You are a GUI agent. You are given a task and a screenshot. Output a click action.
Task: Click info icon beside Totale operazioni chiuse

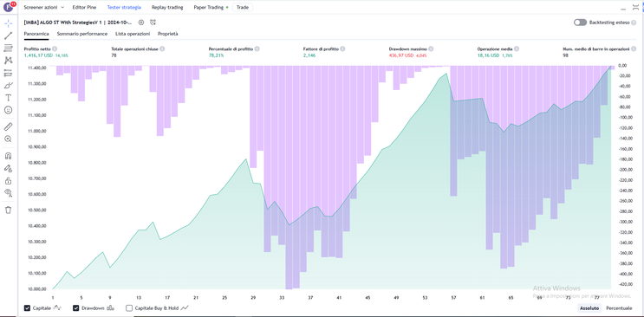[162, 49]
